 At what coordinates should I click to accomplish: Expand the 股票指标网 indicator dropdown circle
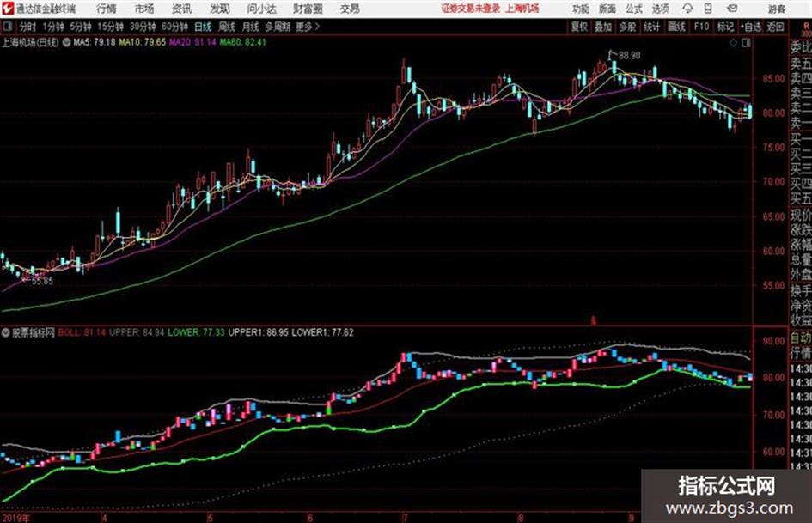click(6, 332)
